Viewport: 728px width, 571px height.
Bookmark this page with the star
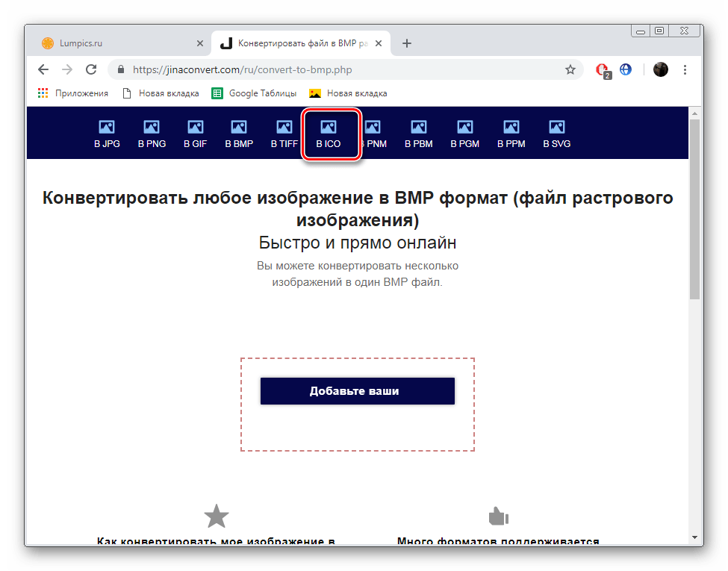[570, 69]
